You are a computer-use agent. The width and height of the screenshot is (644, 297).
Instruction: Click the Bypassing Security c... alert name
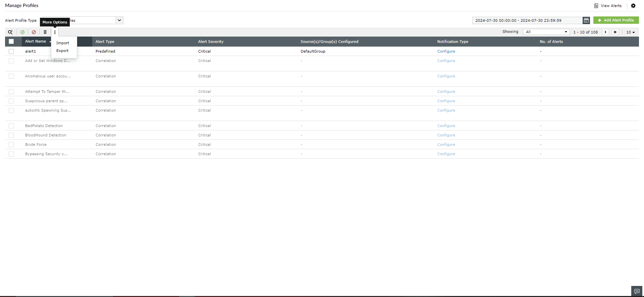click(x=46, y=154)
